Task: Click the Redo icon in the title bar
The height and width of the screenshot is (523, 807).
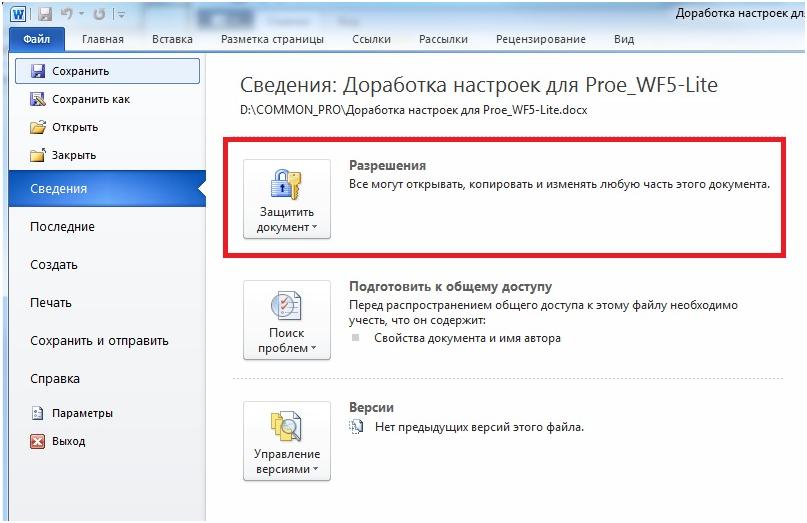Action: [99, 14]
